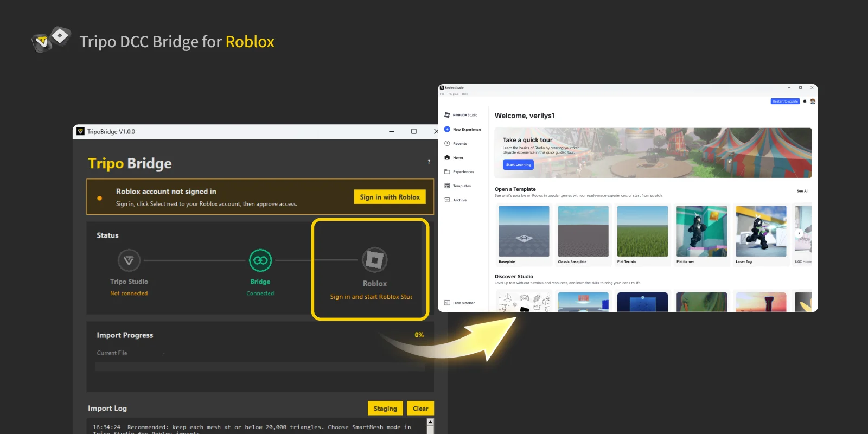Click the New Experience plus icon
The image size is (868, 434).
(447, 129)
